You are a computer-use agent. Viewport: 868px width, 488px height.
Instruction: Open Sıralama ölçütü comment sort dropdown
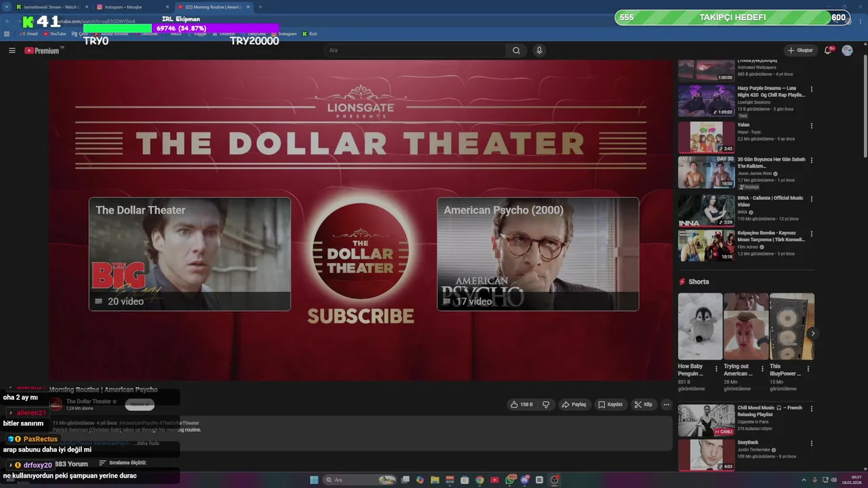click(123, 463)
